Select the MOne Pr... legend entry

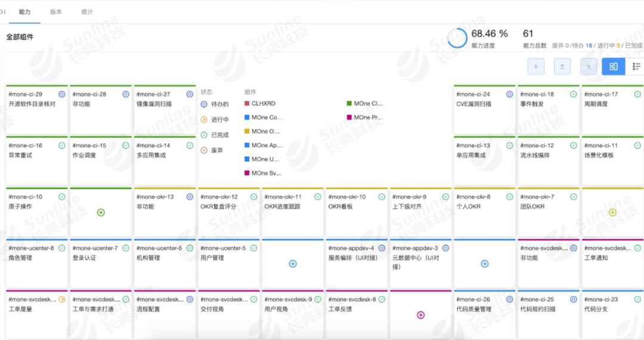(x=365, y=118)
